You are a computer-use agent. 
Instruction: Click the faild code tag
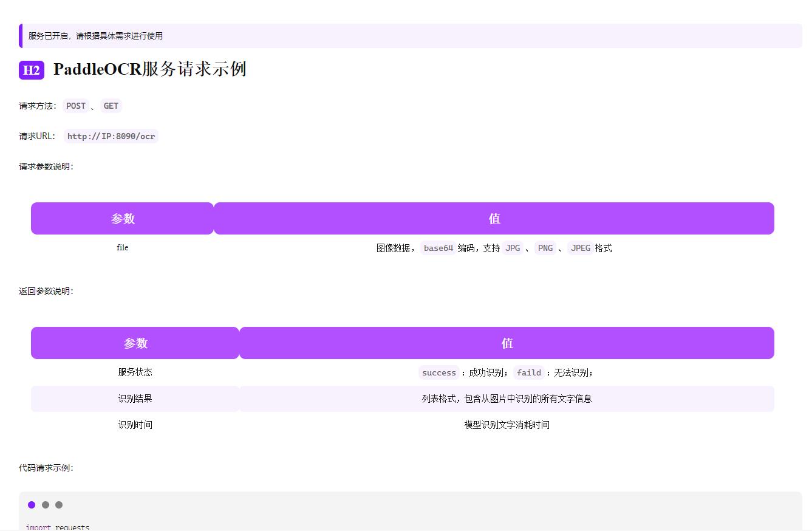[529, 372]
